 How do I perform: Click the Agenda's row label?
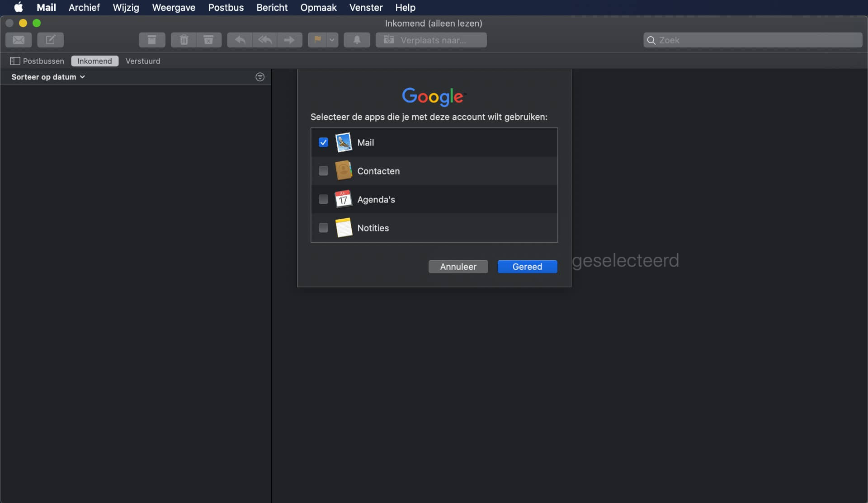tap(376, 199)
